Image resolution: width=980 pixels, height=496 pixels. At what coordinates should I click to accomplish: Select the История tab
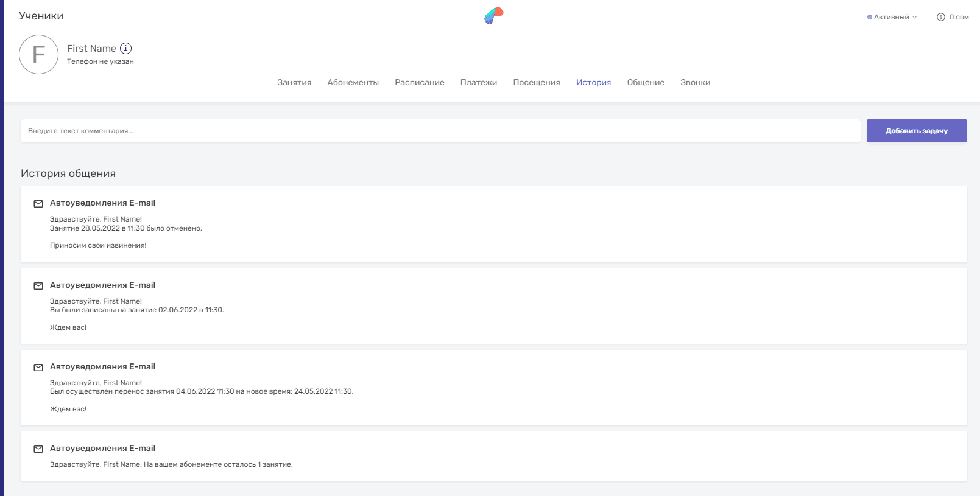click(x=593, y=83)
